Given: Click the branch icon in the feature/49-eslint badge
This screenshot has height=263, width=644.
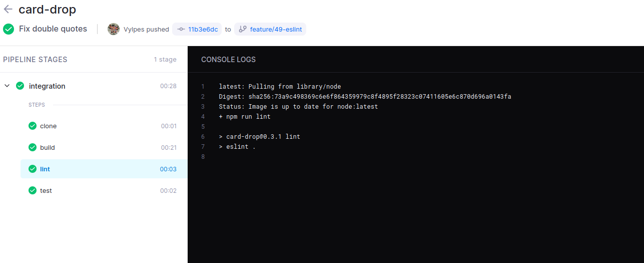Looking at the screenshot, I should (243, 29).
